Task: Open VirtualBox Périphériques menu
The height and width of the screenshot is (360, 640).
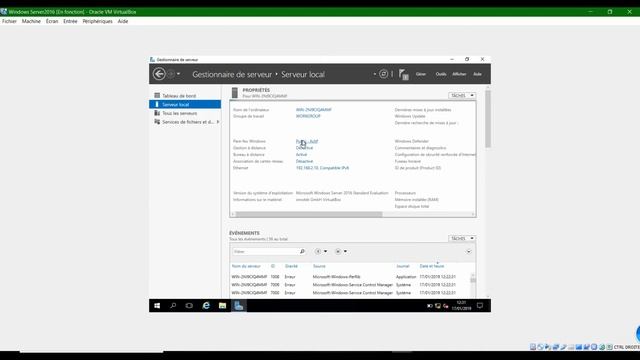Action: [98, 21]
